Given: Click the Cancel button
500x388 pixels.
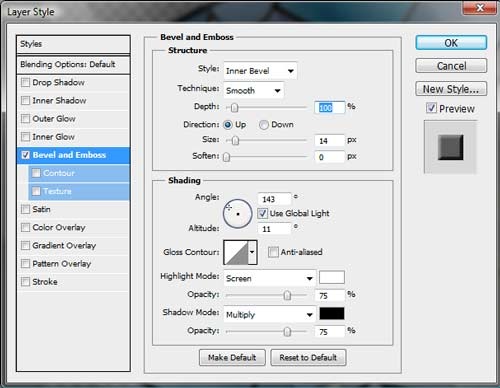Looking at the screenshot, I should [451, 66].
